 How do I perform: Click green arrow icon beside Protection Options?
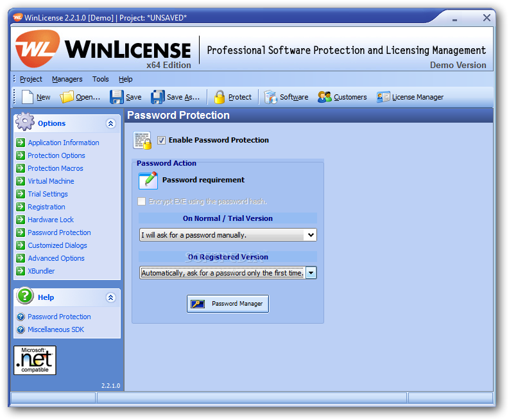tap(21, 155)
